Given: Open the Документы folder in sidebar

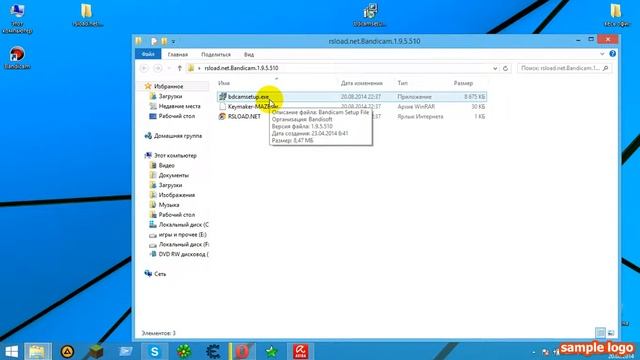Looking at the screenshot, I should [173, 175].
